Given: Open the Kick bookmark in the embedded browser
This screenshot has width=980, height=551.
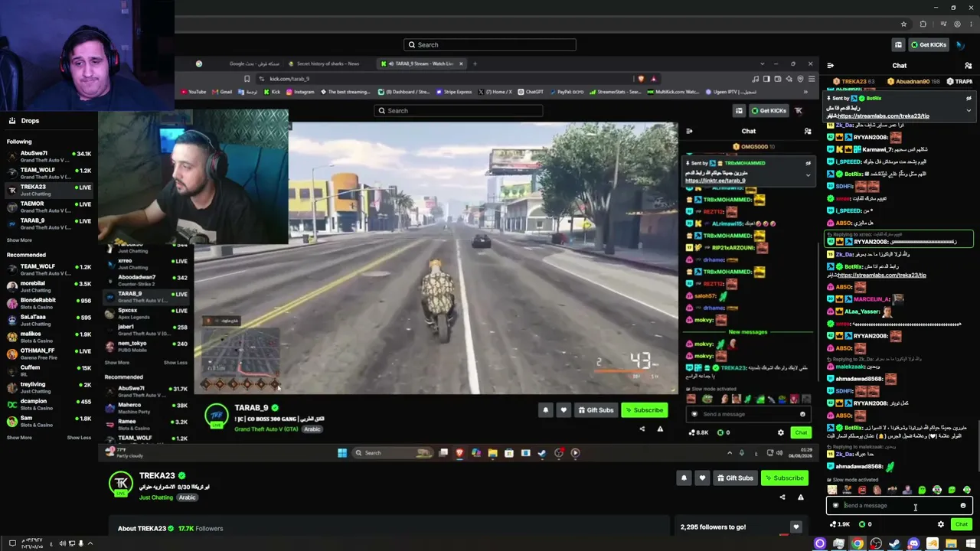Looking at the screenshot, I should [x=273, y=92].
